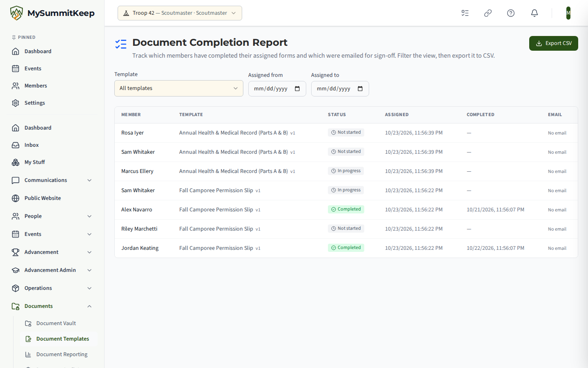Expand the Operations section
This screenshot has width=588, height=368.
[52, 288]
